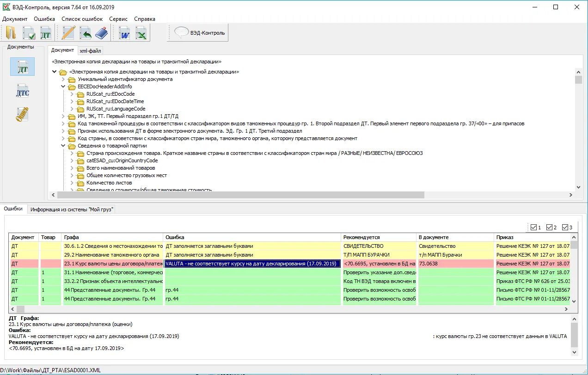The width and height of the screenshot is (588, 375).
Task: Sort by the Ошибка column header
Action: [x=253, y=237]
